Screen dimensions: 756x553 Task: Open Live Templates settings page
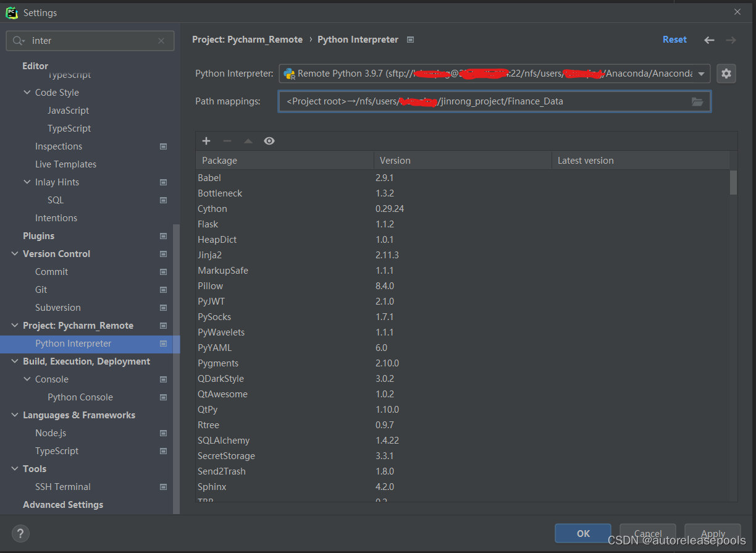pyautogui.click(x=65, y=164)
